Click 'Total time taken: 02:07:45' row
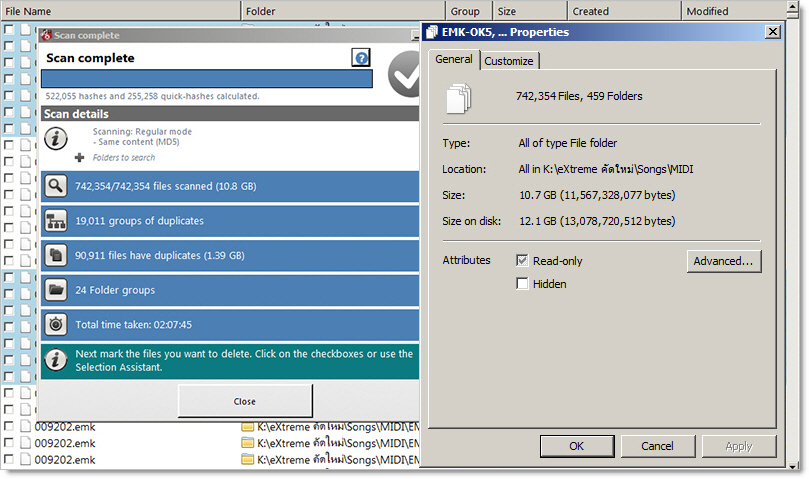 pos(230,324)
